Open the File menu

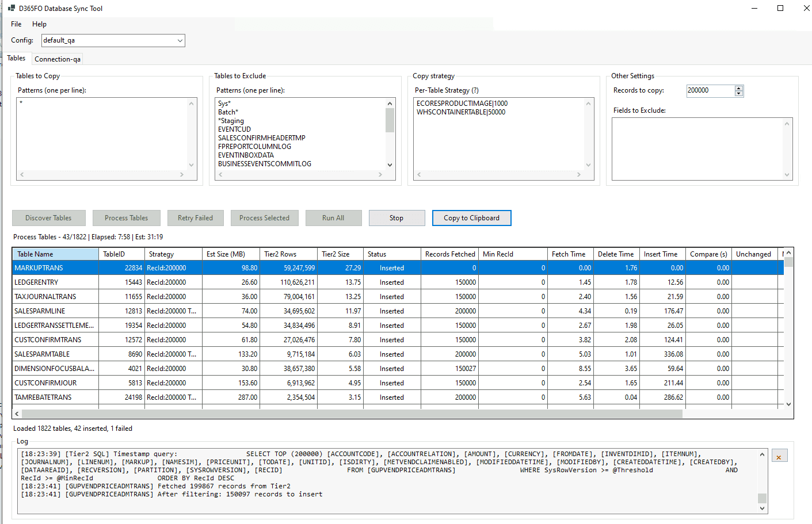point(16,24)
